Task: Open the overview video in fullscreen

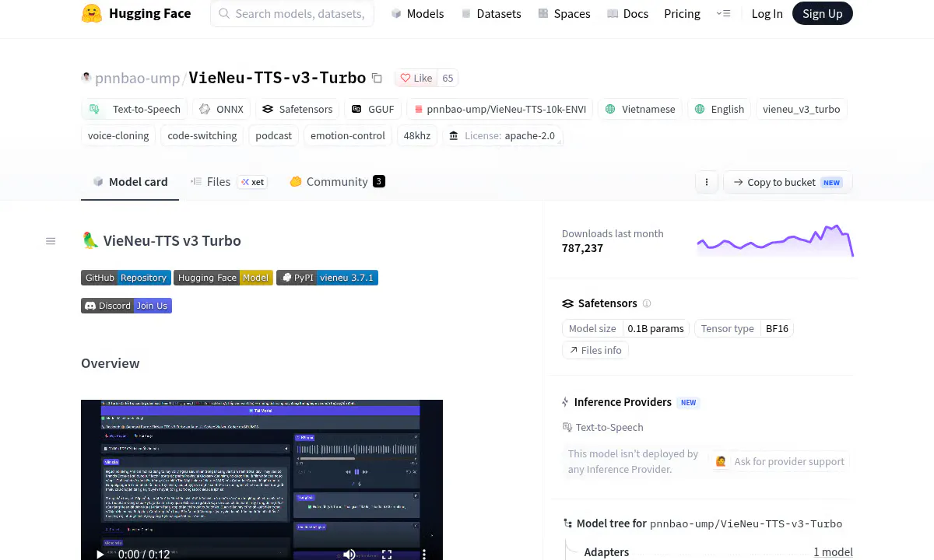Action: tap(387, 555)
